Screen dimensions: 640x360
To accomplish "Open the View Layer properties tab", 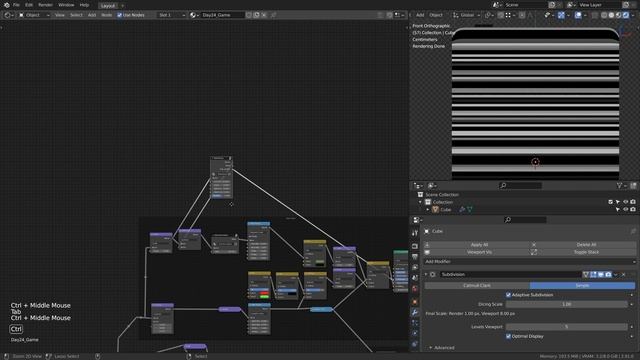I will click(x=415, y=267).
